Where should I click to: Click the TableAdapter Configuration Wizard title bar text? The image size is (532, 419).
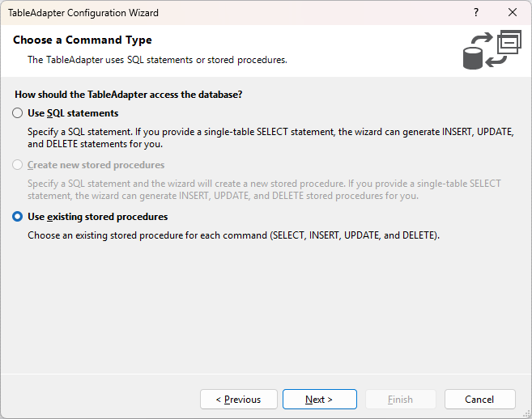pos(83,13)
